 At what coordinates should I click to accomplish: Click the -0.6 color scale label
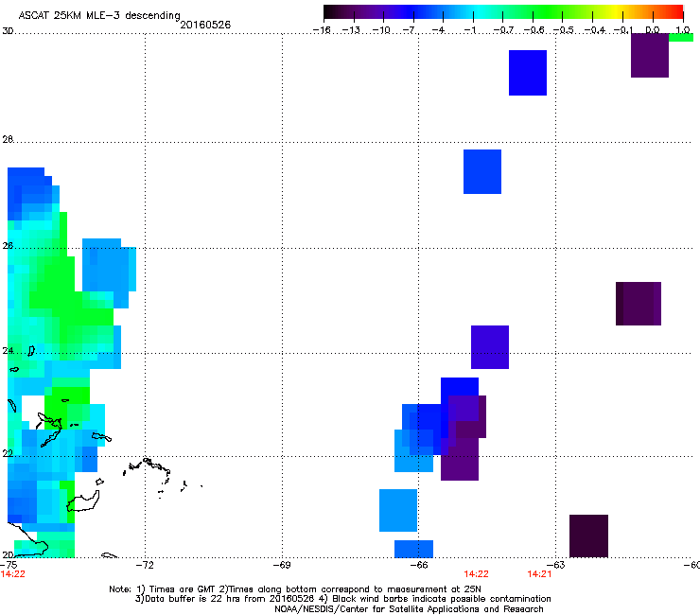534,30
